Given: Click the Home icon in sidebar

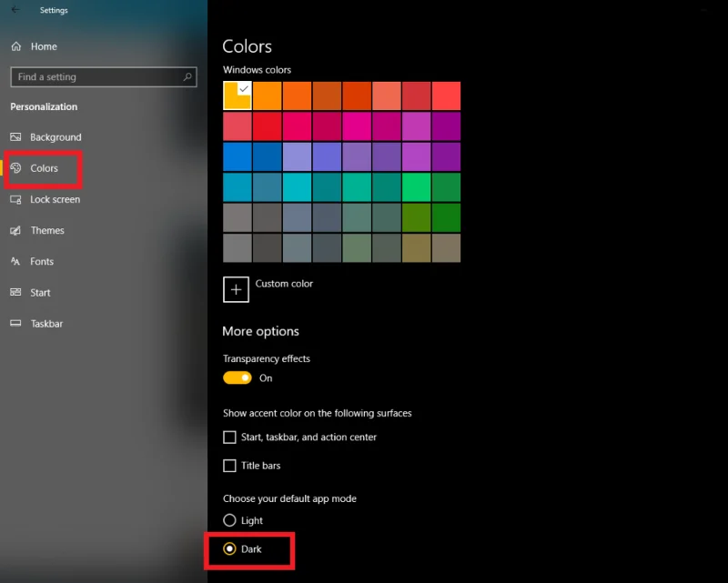Looking at the screenshot, I should pyautogui.click(x=15, y=46).
